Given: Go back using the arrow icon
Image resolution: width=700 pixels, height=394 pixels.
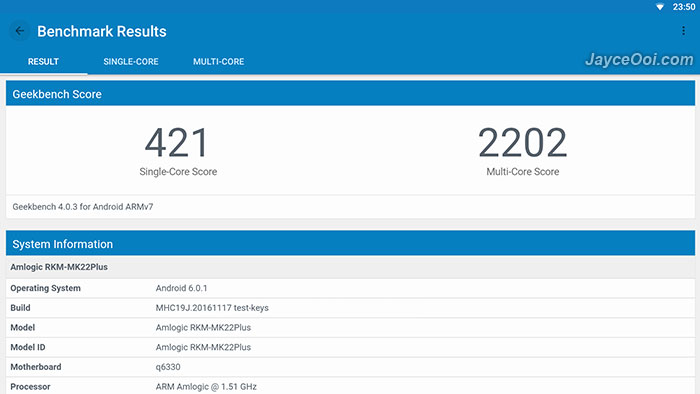Looking at the screenshot, I should pos(20,31).
